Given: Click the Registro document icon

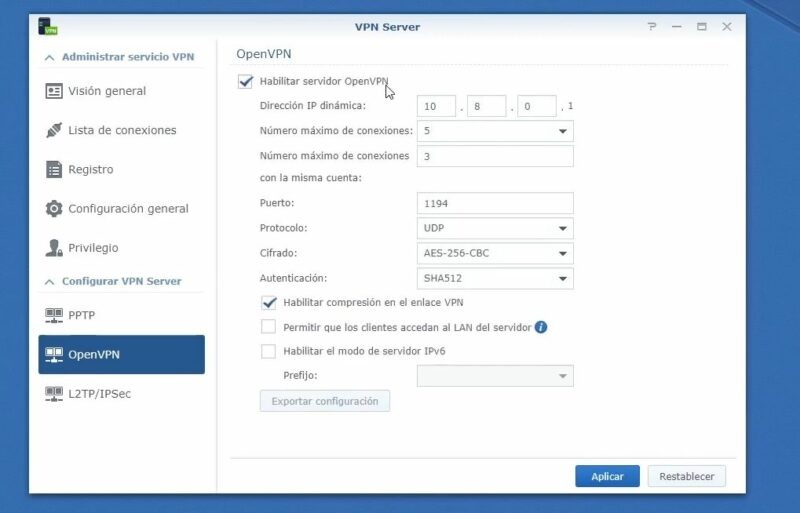Looking at the screenshot, I should [x=54, y=169].
